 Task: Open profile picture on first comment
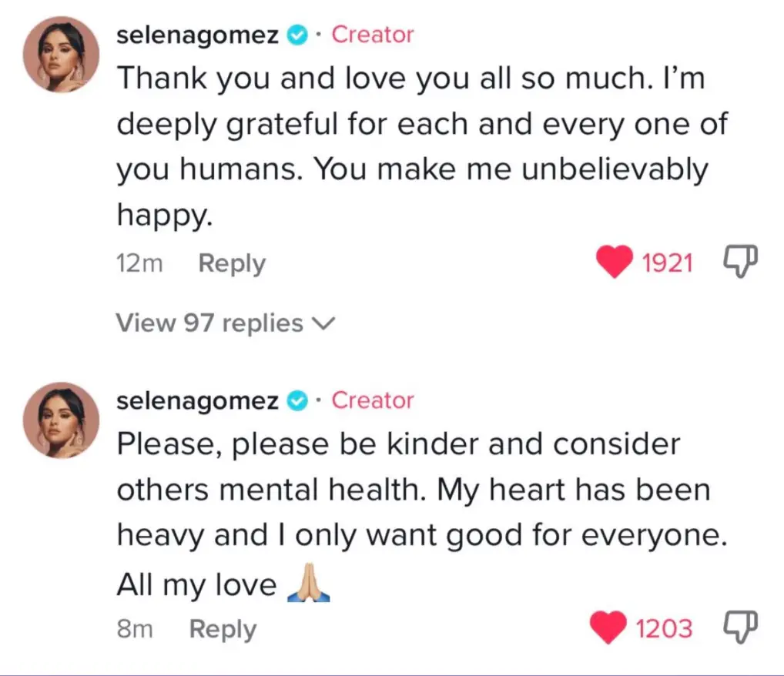click(x=62, y=54)
